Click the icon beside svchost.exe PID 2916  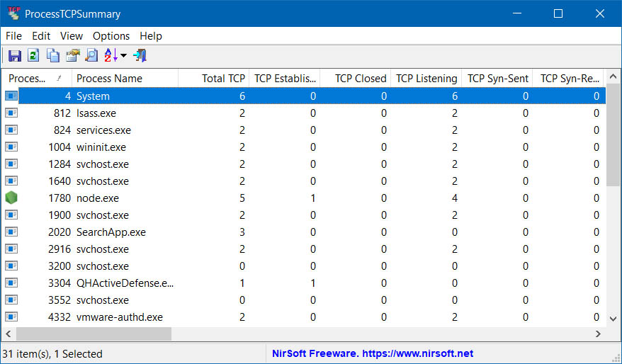(x=11, y=249)
